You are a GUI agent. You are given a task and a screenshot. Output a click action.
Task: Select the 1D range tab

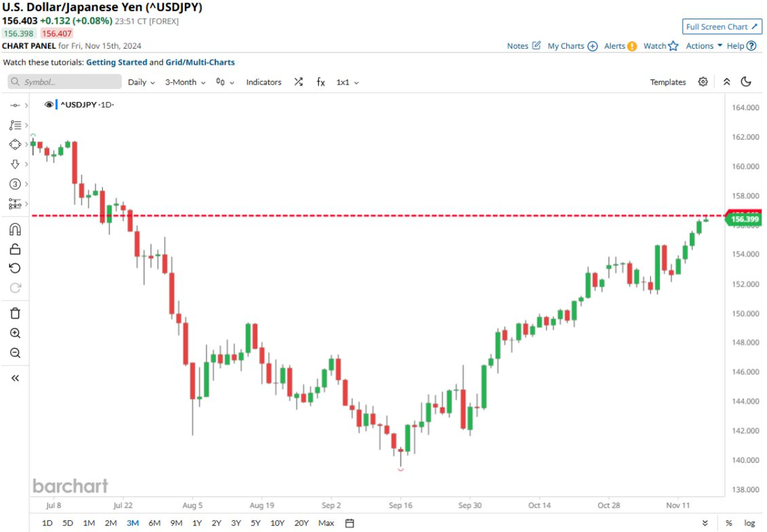coord(47,523)
